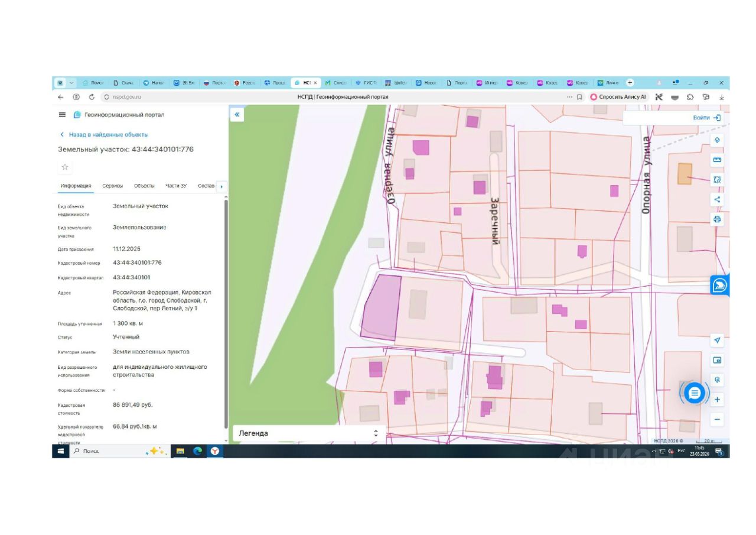Open browser downloads

tap(721, 97)
